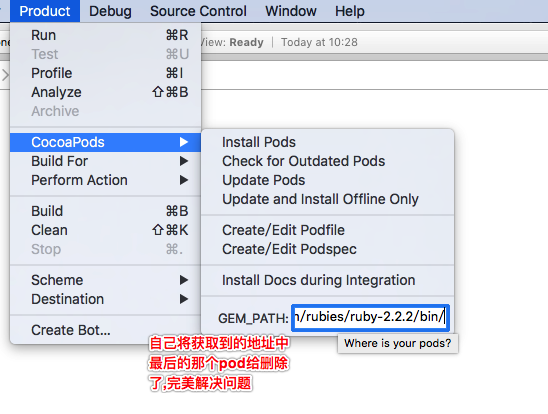Viewport: 548px width, 414px height.
Task: Select Check for Outdated Pods
Action: point(328,161)
